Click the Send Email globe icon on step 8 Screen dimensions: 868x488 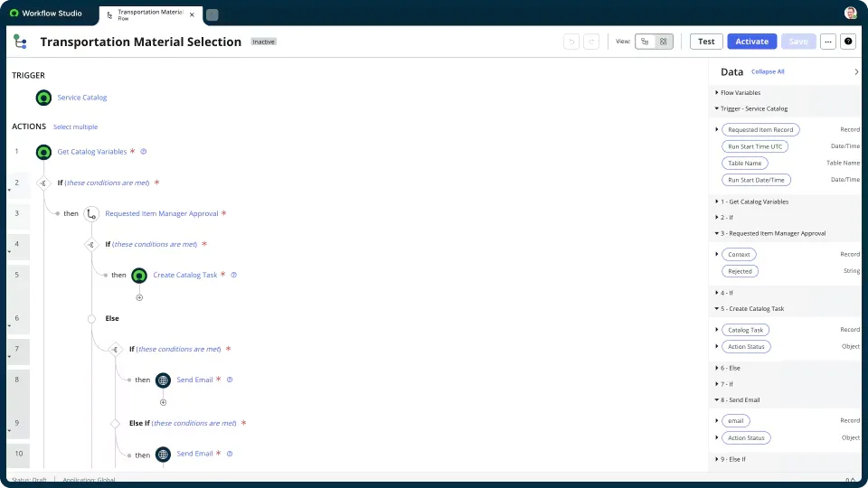(x=163, y=380)
